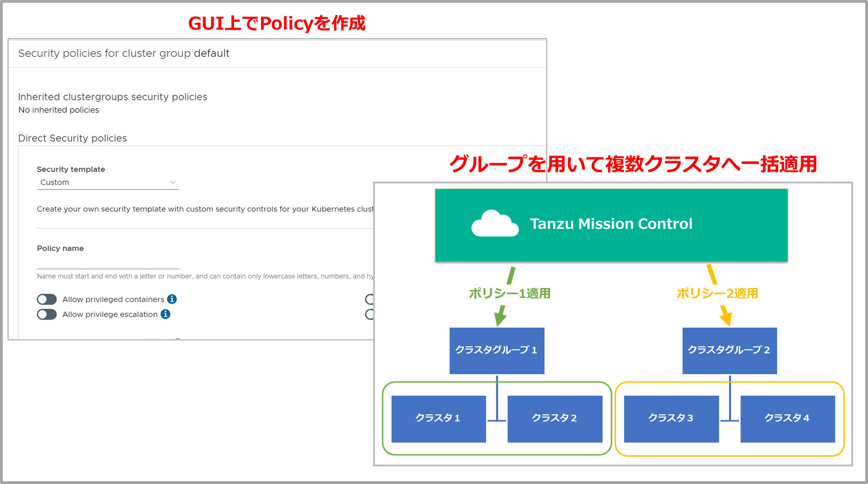Focus the Policy name input field

click(108, 262)
